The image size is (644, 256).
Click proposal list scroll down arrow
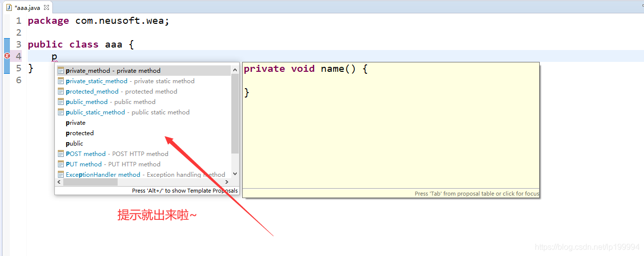pyautogui.click(x=235, y=174)
